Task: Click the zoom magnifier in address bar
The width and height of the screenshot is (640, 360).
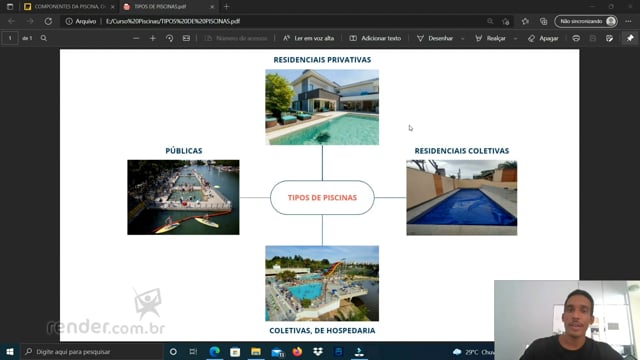Action: pyautogui.click(x=490, y=21)
